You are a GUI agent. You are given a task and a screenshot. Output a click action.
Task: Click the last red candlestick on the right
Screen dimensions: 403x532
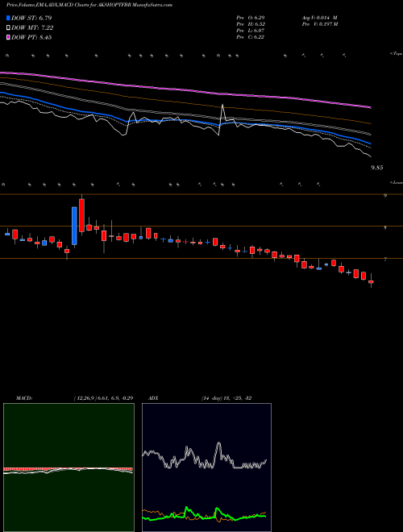coord(371,281)
